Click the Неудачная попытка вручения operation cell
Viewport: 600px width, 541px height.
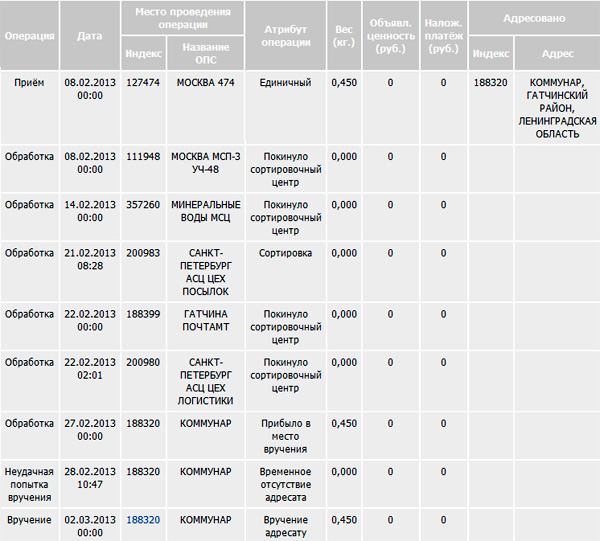coord(30,484)
